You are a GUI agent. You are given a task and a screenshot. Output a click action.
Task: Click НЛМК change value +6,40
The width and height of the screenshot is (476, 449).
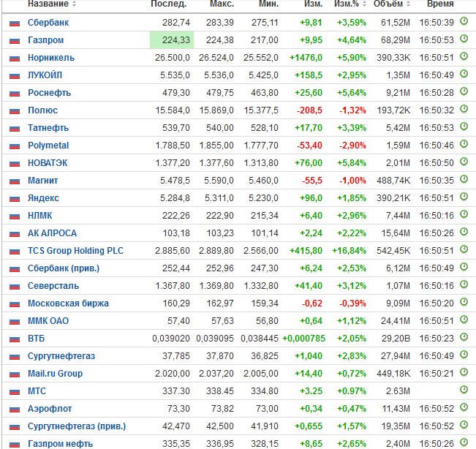coord(311,216)
